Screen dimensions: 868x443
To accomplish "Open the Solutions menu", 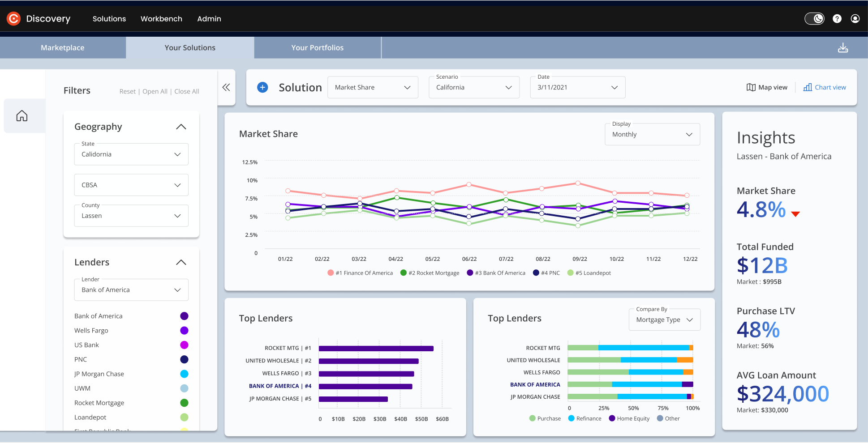I will pos(109,19).
